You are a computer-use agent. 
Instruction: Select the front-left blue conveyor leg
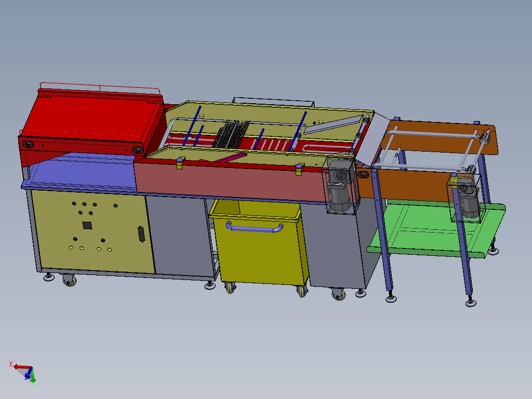(382, 229)
